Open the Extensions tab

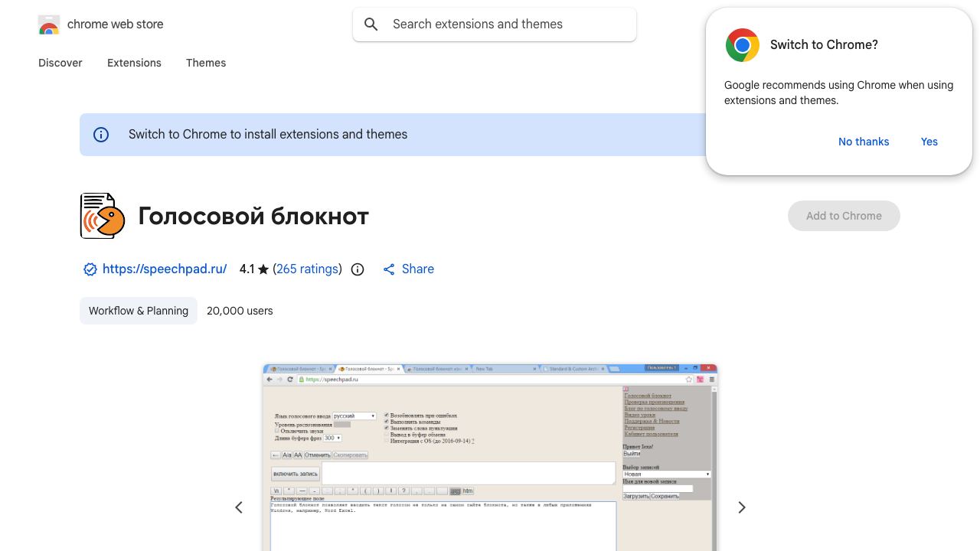pyautogui.click(x=134, y=63)
